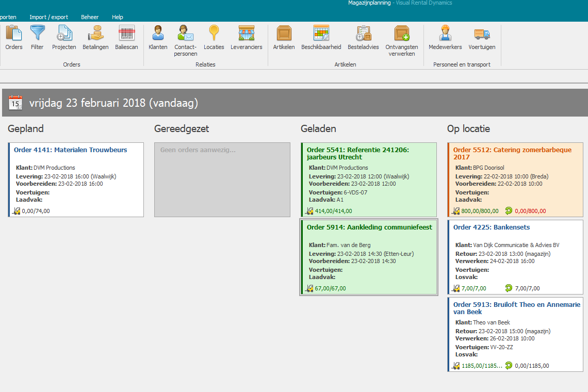Screen dimensions: 588x392
Task: Open the Help menu
Action: pos(118,17)
